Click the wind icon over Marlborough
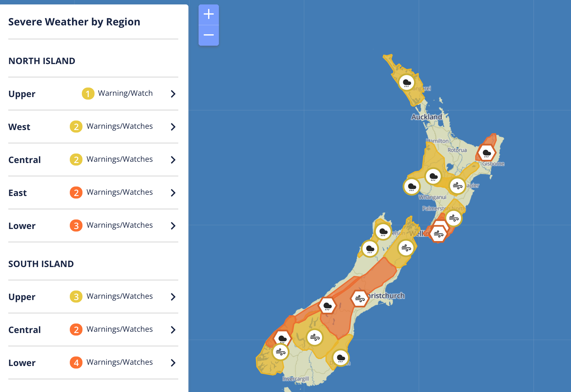The width and height of the screenshot is (571, 392). click(x=406, y=248)
